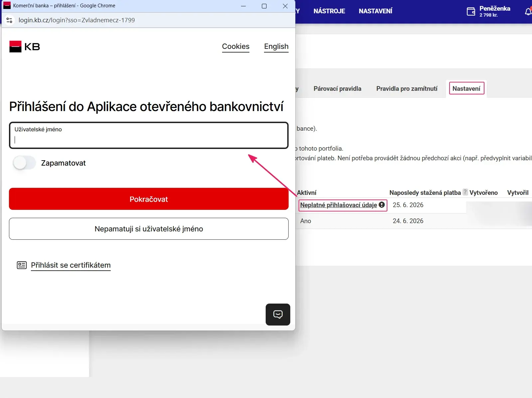Click the warning icon next to Neplatné přihlašovací údaje
Screen dimensions: 532x398
(x=382, y=205)
